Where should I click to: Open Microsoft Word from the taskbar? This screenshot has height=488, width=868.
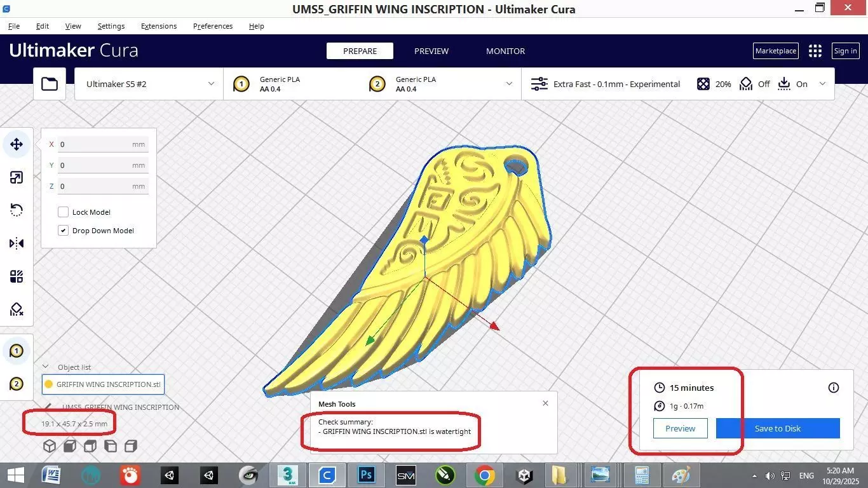point(51,475)
